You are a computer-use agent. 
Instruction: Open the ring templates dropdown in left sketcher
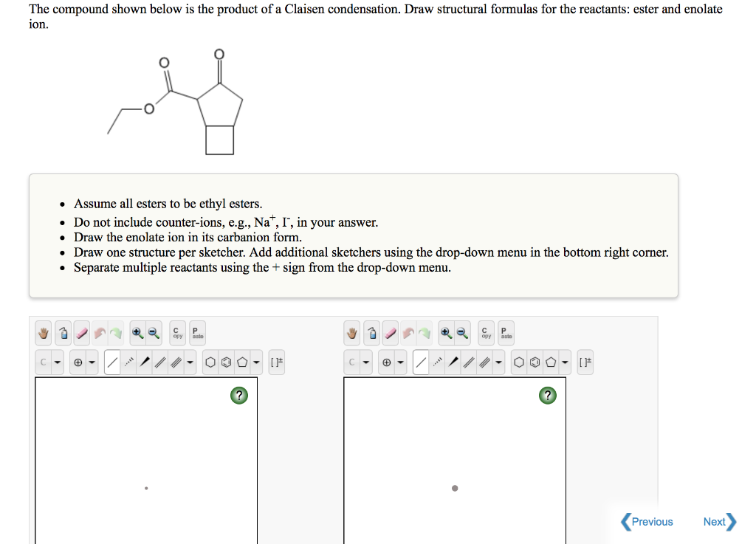pyautogui.click(x=255, y=362)
